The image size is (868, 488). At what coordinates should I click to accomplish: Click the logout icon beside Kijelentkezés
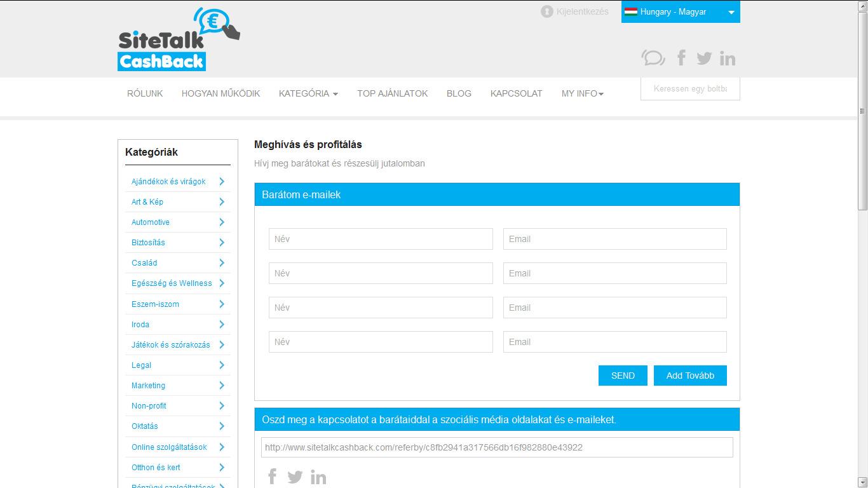pyautogui.click(x=546, y=11)
